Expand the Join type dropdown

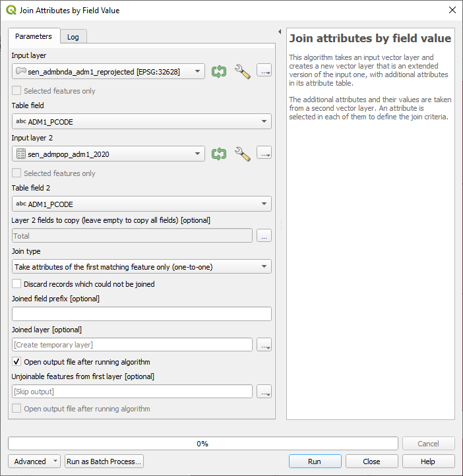pyautogui.click(x=141, y=267)
